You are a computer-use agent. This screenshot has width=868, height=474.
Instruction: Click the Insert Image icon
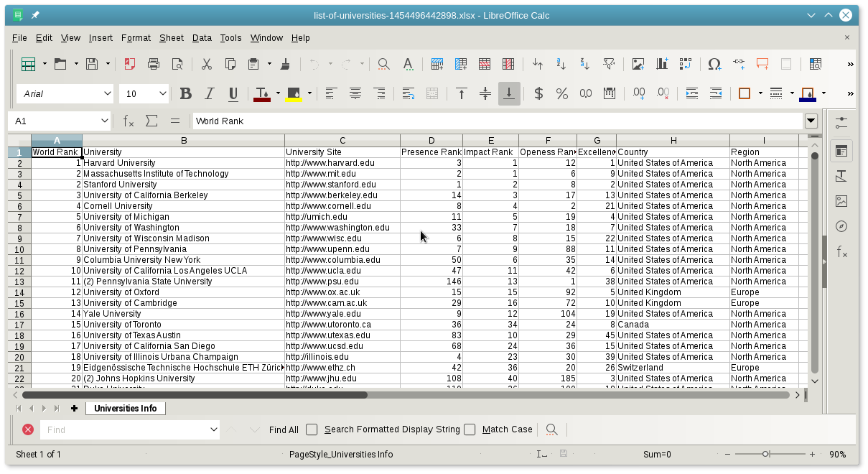(x=638, y=64)
